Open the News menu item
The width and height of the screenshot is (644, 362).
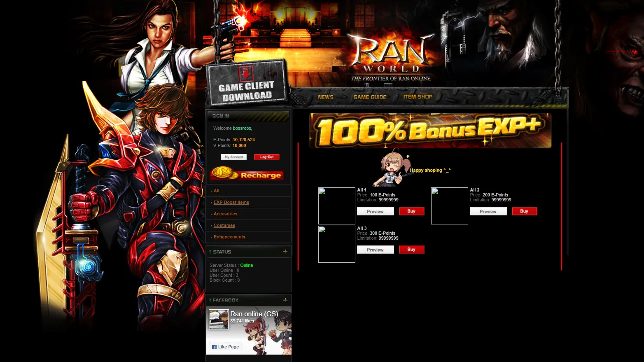[x=325, y=97]
